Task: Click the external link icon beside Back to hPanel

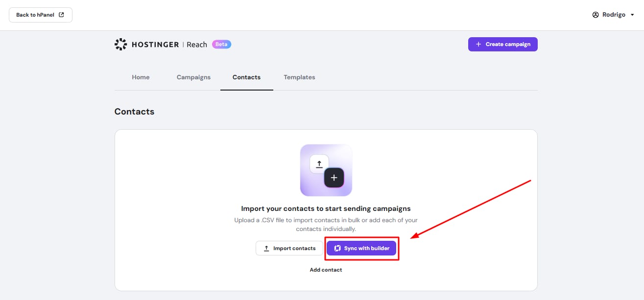Action: tap(62, 15)
